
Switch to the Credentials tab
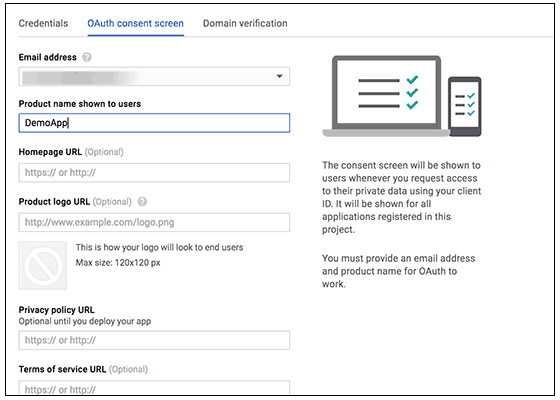point(43,24)
